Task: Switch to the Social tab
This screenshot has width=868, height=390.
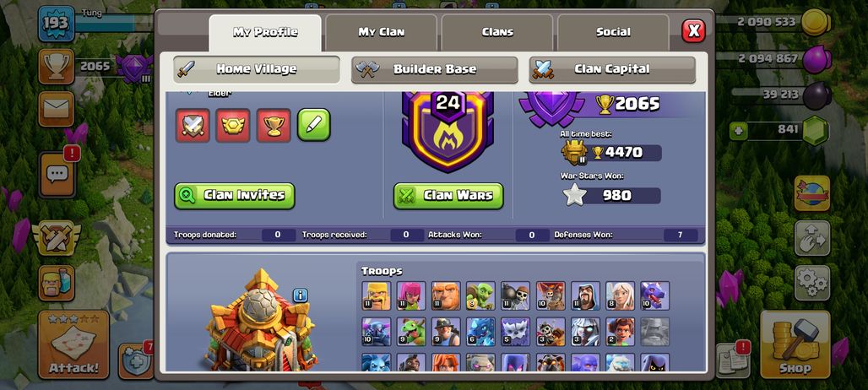Action: (613, 33)
